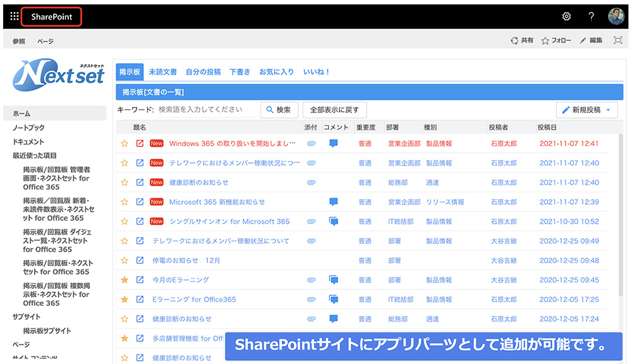The height and width of the screenshot is (364, 632).
Task: Switch to the 下書き tab
Action: 240,72
